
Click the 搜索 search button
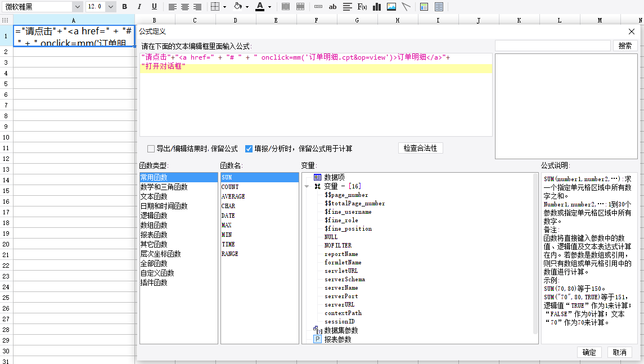pos(625,46)
